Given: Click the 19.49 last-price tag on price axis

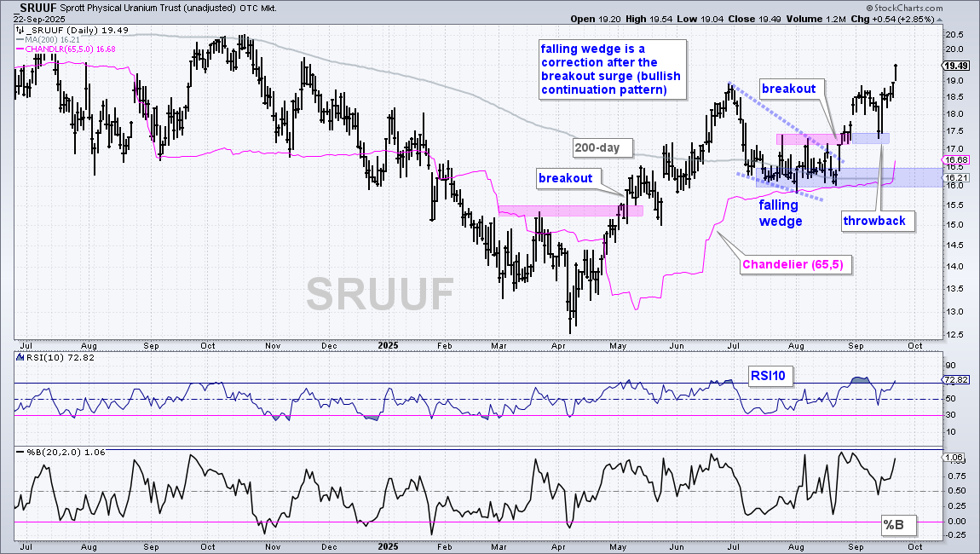Looking at the screenshot, I should click(955, 66).
